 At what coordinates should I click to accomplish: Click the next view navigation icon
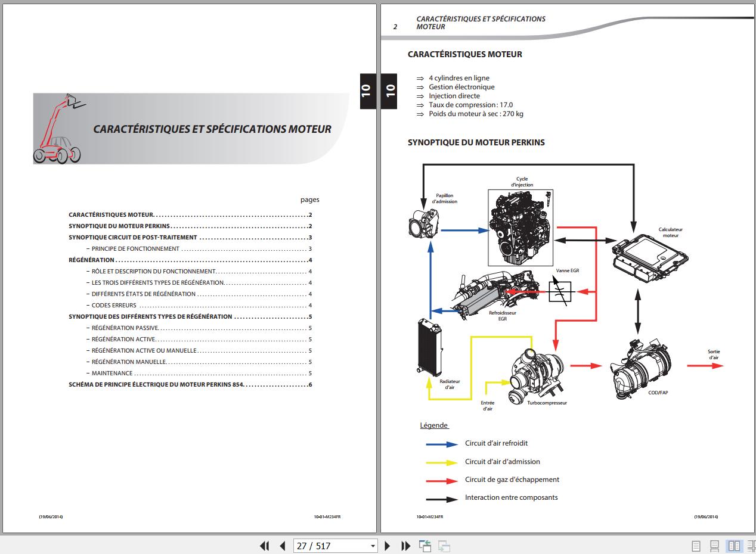click(x=444, y=546)
